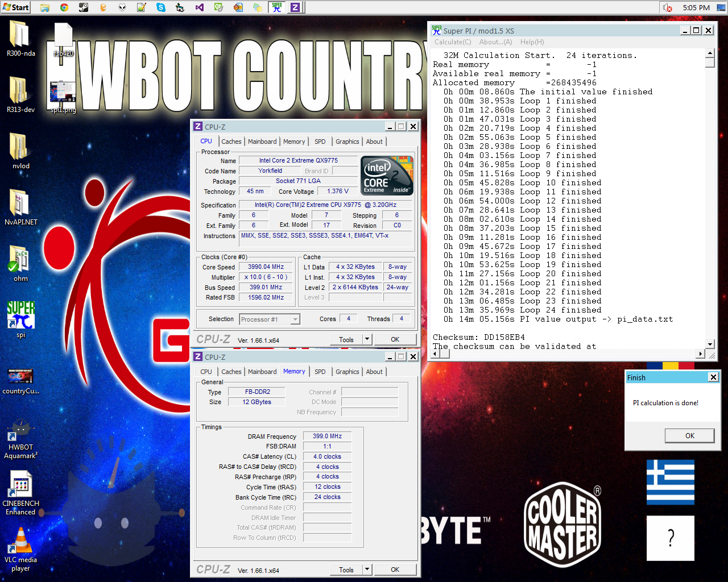Open the Start menu
Image resolution: width=728 pixels, height=582 pixels.
coord(16,7)
